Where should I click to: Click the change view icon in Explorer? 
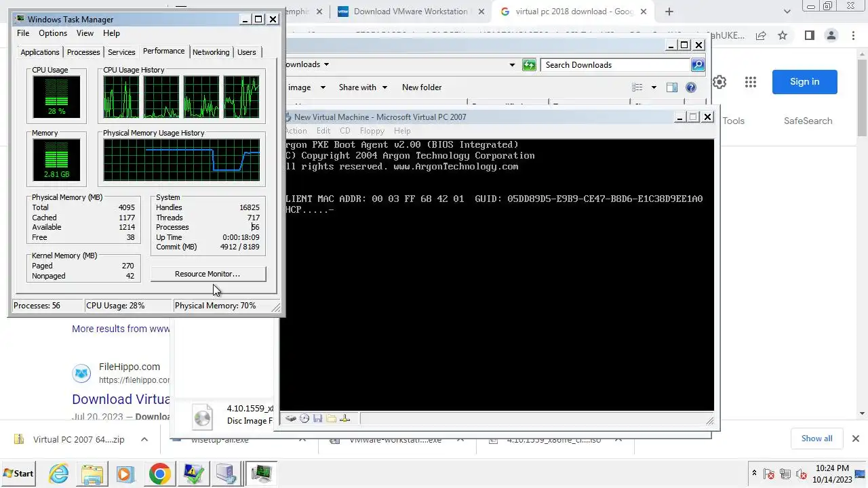[637, 87]
